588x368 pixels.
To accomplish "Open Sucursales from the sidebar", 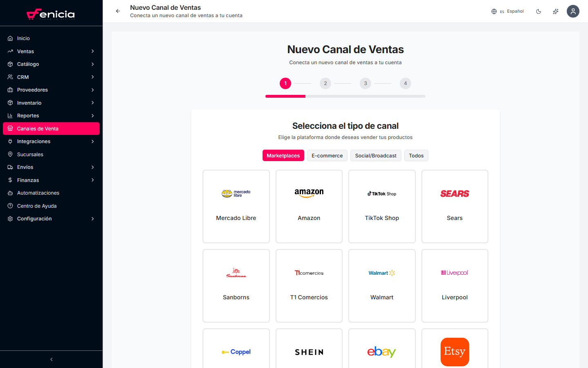I will (30, 155).
